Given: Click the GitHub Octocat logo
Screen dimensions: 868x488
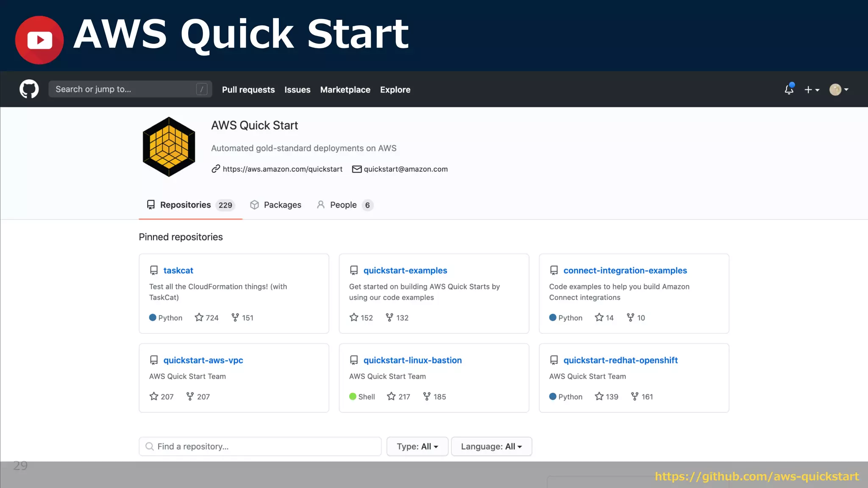Looking at the screenshot, I should tap(29, 89).
